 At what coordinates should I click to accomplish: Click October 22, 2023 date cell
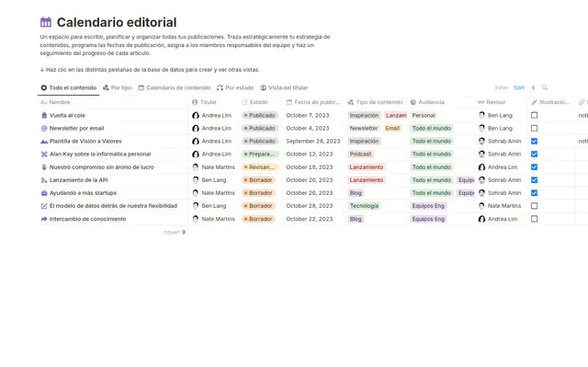pos(310,219)
